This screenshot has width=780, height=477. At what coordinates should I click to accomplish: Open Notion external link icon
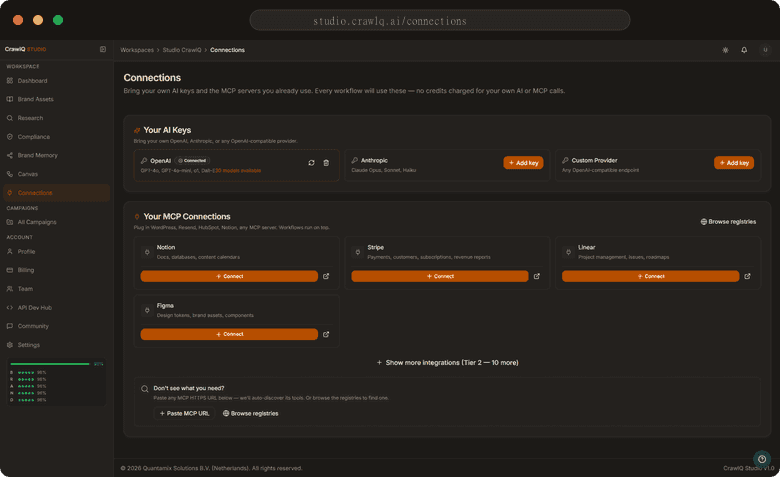pyautogui.click(x=326, y=276)
